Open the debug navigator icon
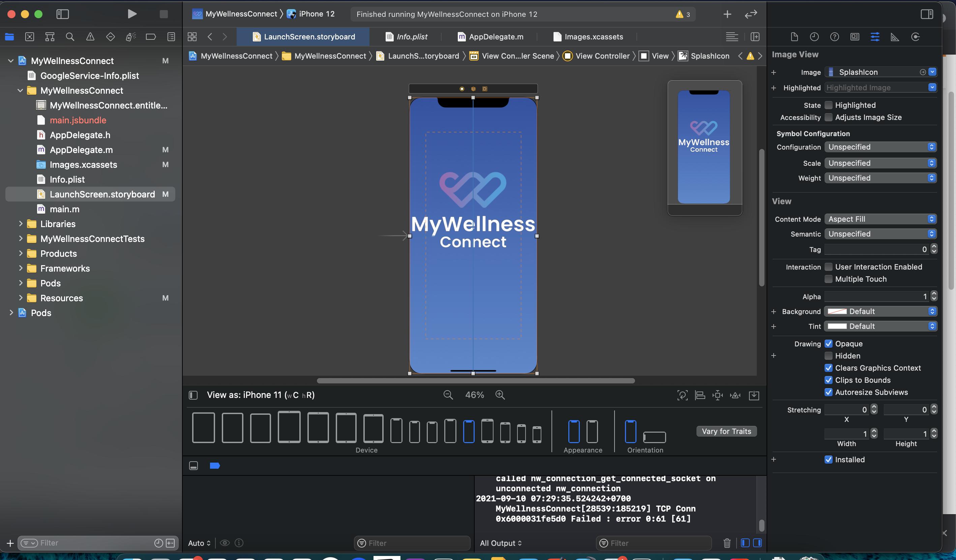This screenshot has height=560, width=956. [x=130, y=37]
